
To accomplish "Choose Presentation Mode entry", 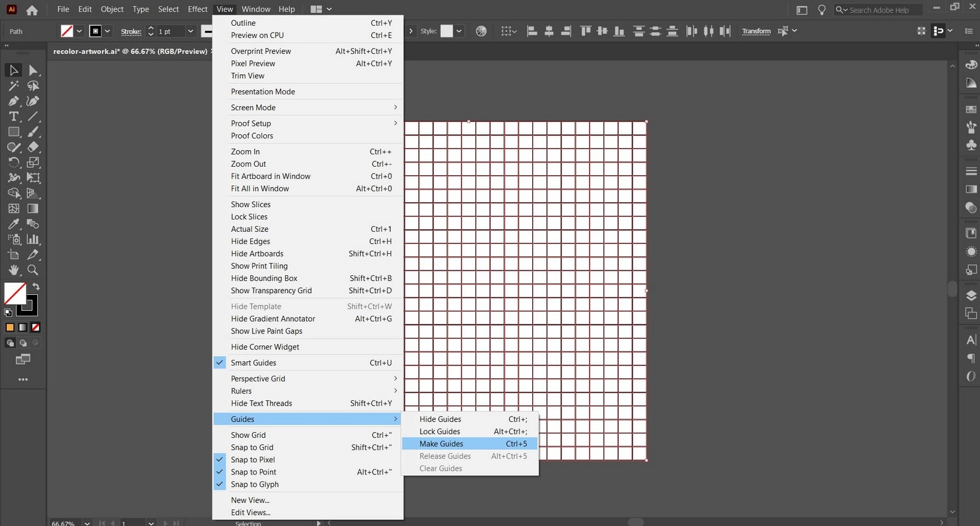I will click(x=308, y=92).
